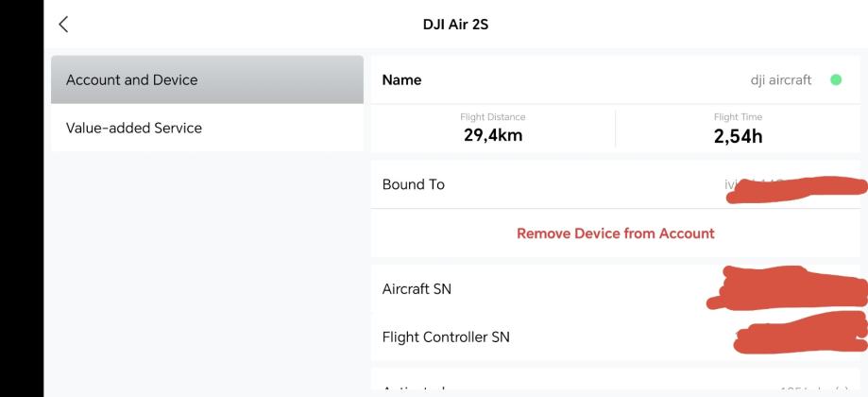Click the Flight Time label
The image size is (868, 397).
click(738, 117)
